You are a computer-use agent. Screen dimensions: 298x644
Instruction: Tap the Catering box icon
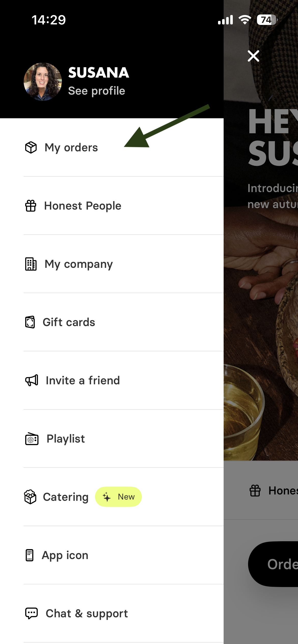pos(30,497)
